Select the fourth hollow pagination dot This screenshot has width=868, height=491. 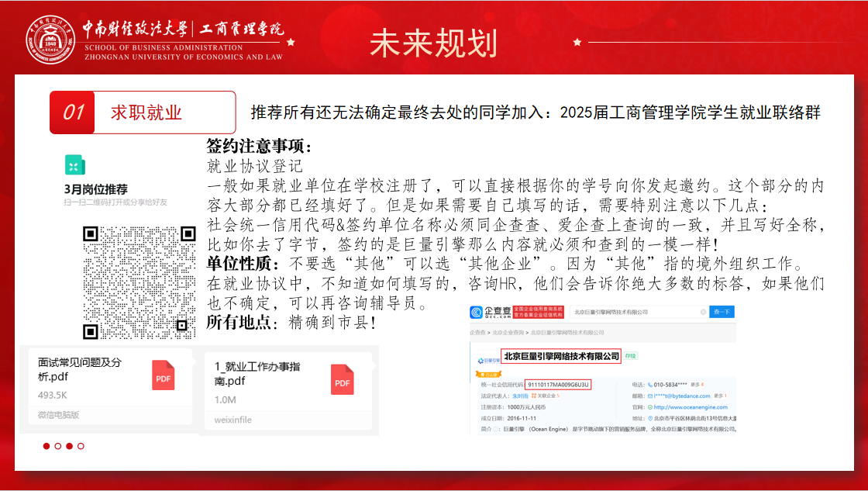click(x=81, y=446)
